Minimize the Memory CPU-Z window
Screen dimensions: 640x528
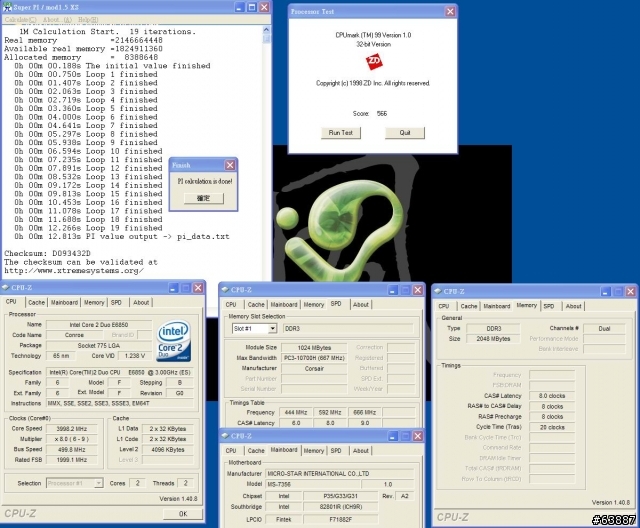(x=606, y=292)
